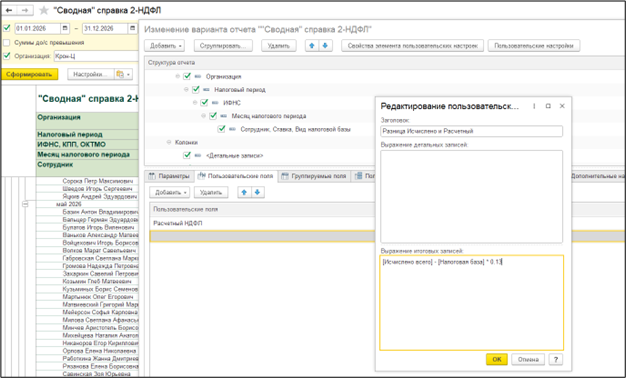Go forward with the right arrow
The height and width of the screenshot is (378, 626).
click(x=25, y=10)
